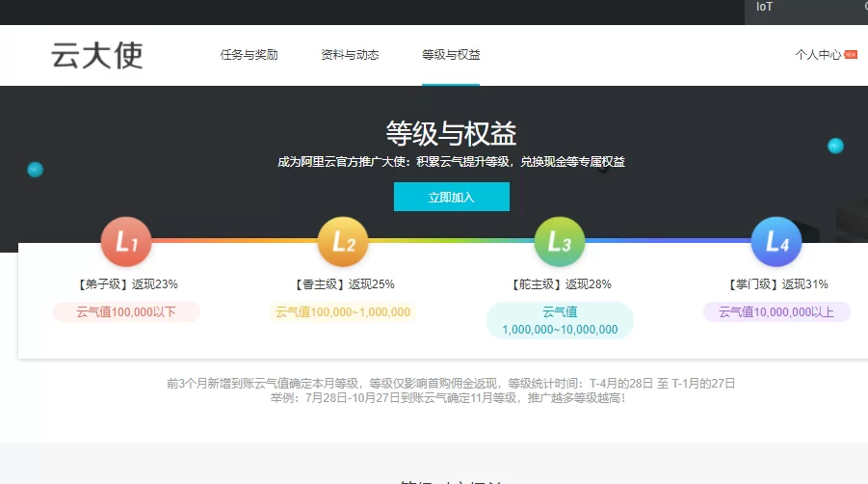This screenshot has height=484, width=868.
Task: Click the 云气值10,000,000以上 purple pill
Action: click(776, 312)
